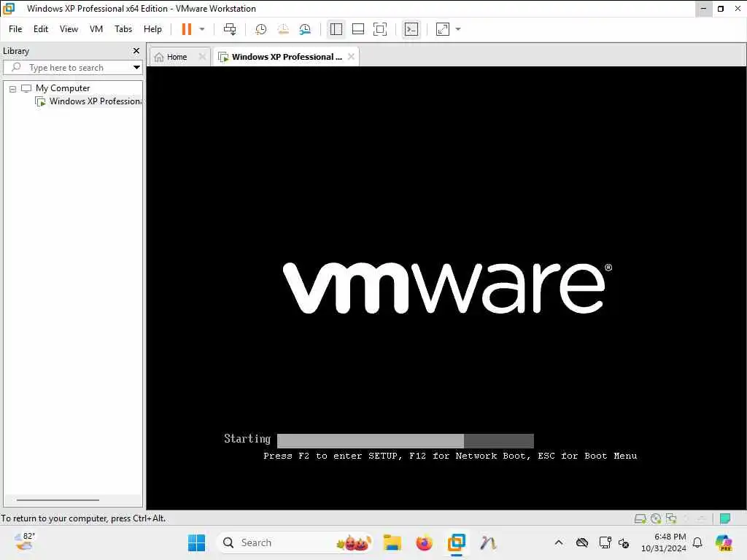The height and width of the screenshot is (560, 747).
Task: Click the stretch guest display icon
Action: click(x=443, y=29)
